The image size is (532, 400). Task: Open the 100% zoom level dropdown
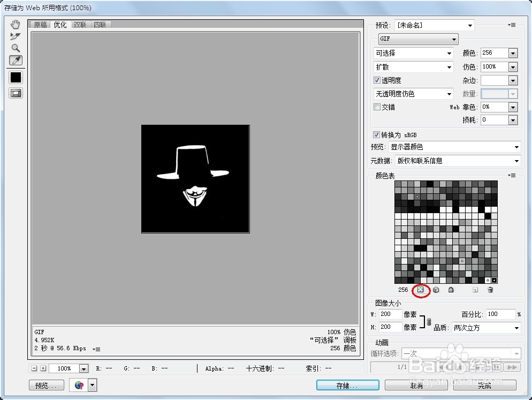(83, 368)
